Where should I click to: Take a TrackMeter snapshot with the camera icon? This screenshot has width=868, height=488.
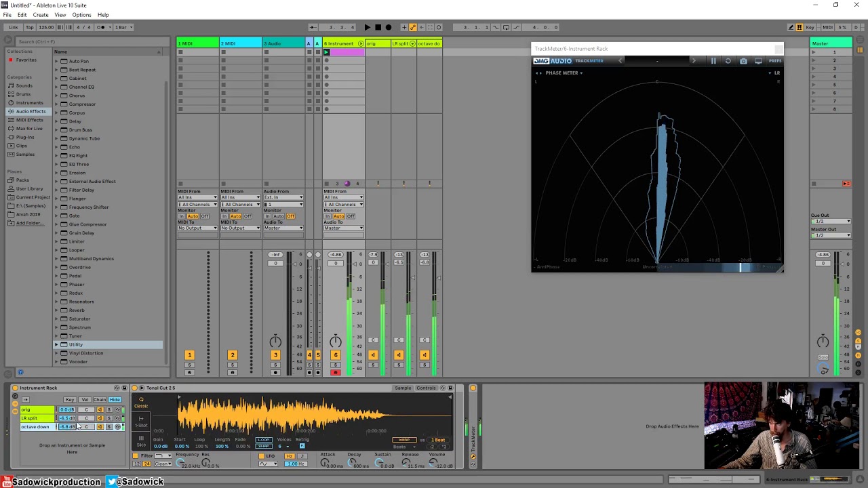pos(743,61)
